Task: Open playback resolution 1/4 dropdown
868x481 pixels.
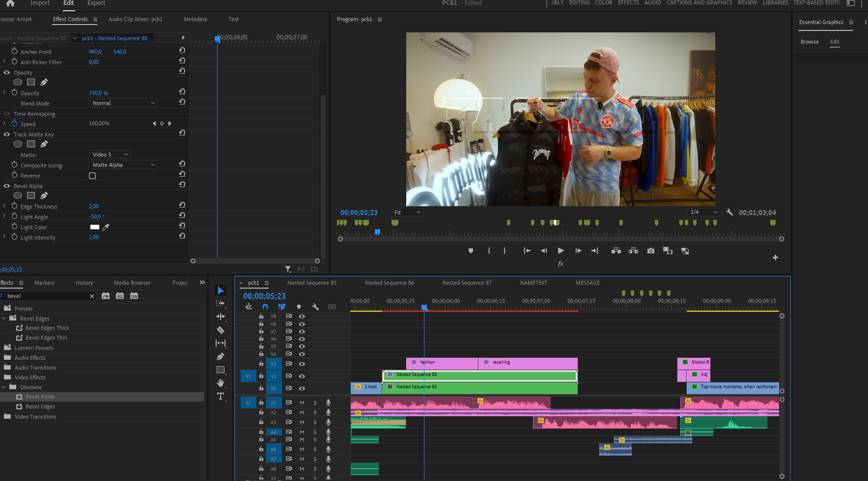Action: 703,212
